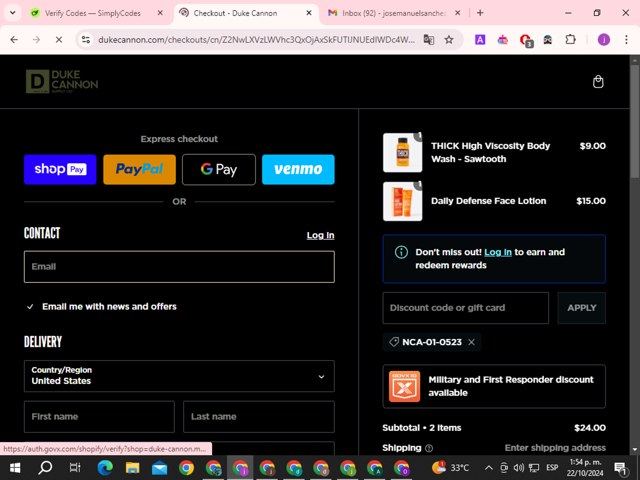Click Daily Defense Face Lotion thumbnail
640x480 pixels.
(402, 202)
